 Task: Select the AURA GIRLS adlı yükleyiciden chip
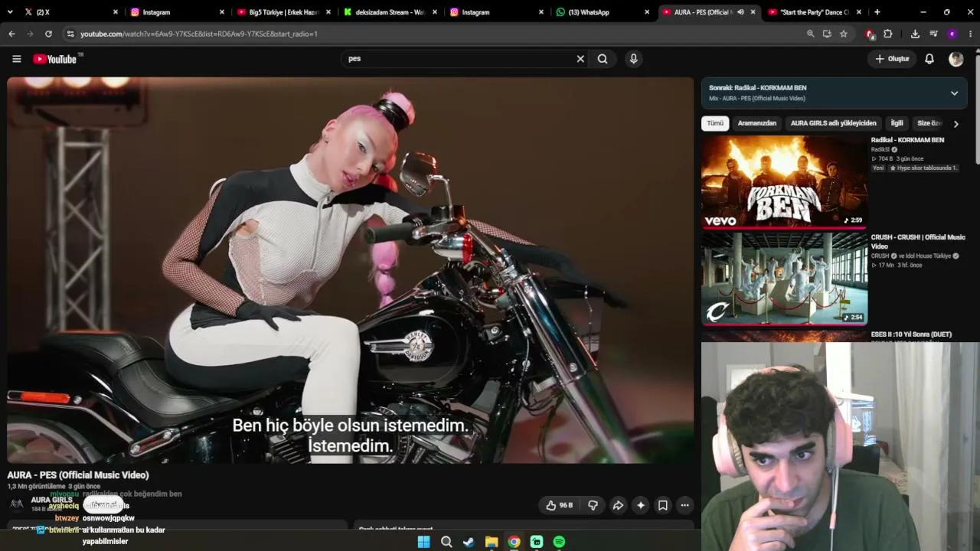(x=834, y=123)
